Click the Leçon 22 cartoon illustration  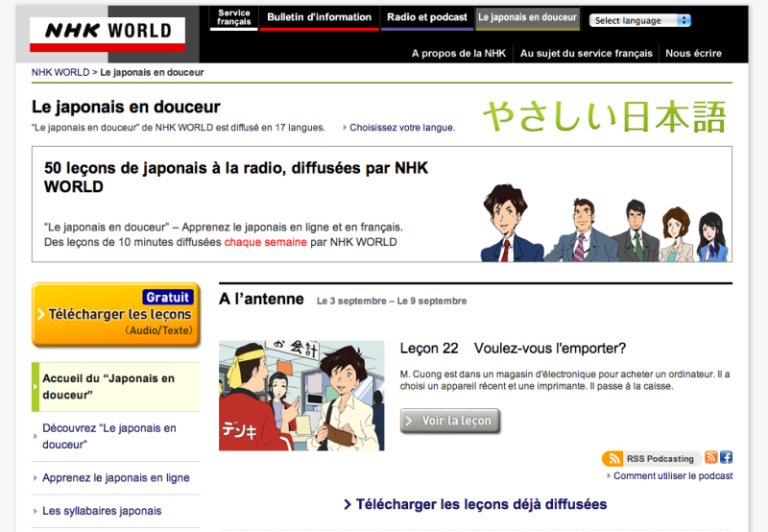tap(301, 395)
